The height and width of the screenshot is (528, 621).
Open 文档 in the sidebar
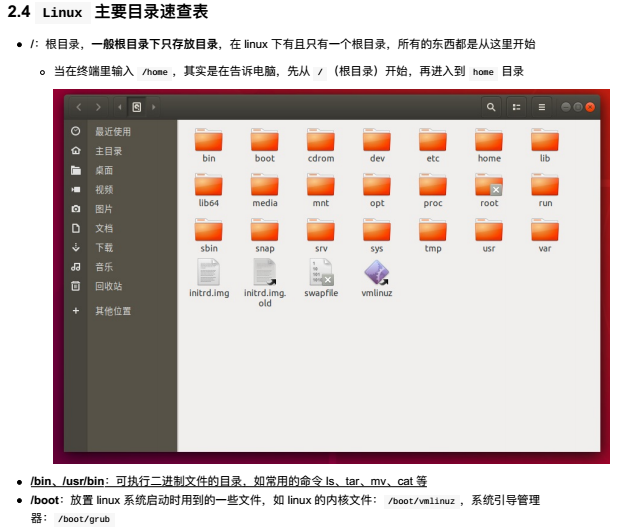tap(121, 228)
